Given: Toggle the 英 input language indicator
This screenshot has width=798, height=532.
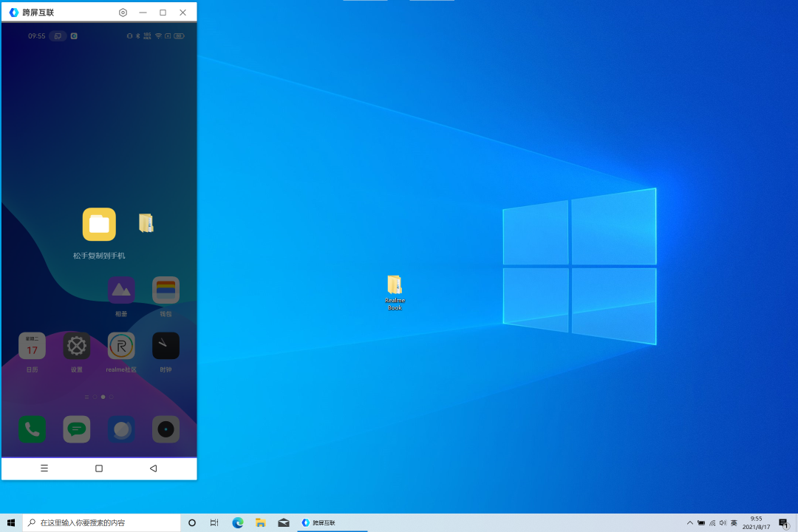Looking at the screenshot, I should coord(734,522).
